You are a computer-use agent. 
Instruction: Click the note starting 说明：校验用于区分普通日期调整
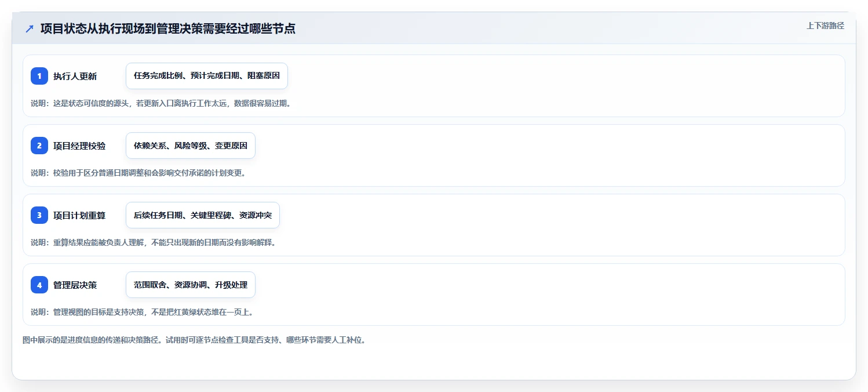coord(138,173)
